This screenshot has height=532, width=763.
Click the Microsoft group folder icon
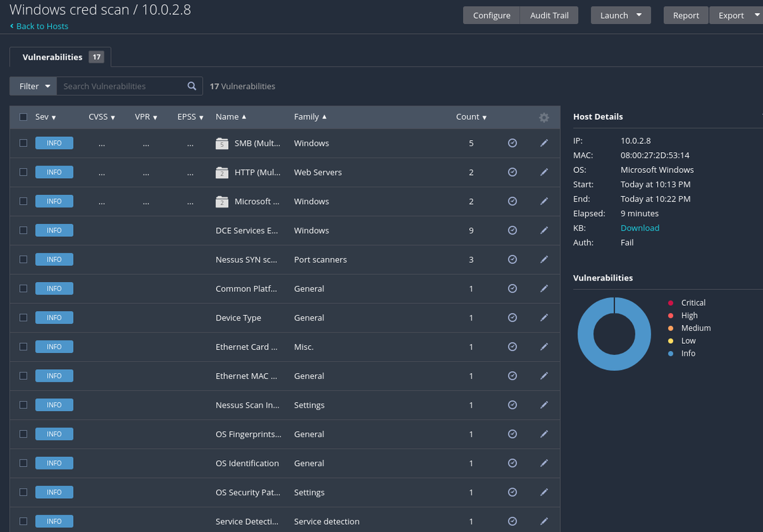(x=222, y=201)
